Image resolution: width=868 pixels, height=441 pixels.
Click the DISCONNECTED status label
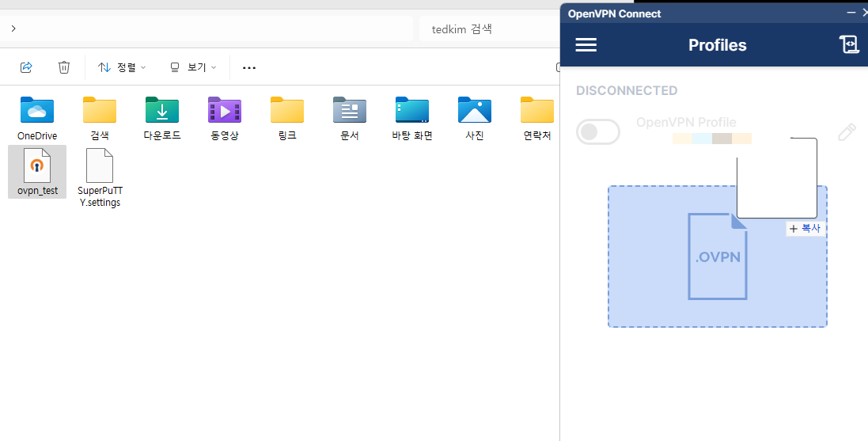[x=627, y=90]
